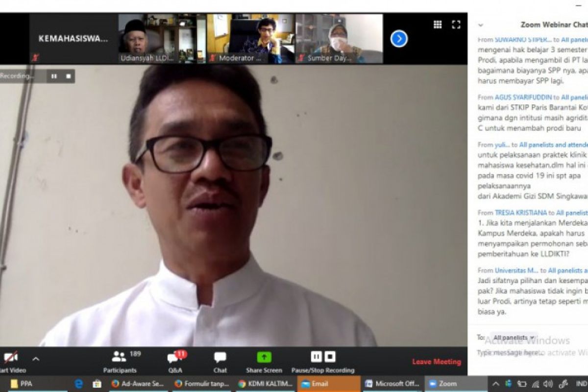The height and width of the screenshot is (392, 588).
Task: Show next page of video thumbnails
Action: tap(399, 38)
